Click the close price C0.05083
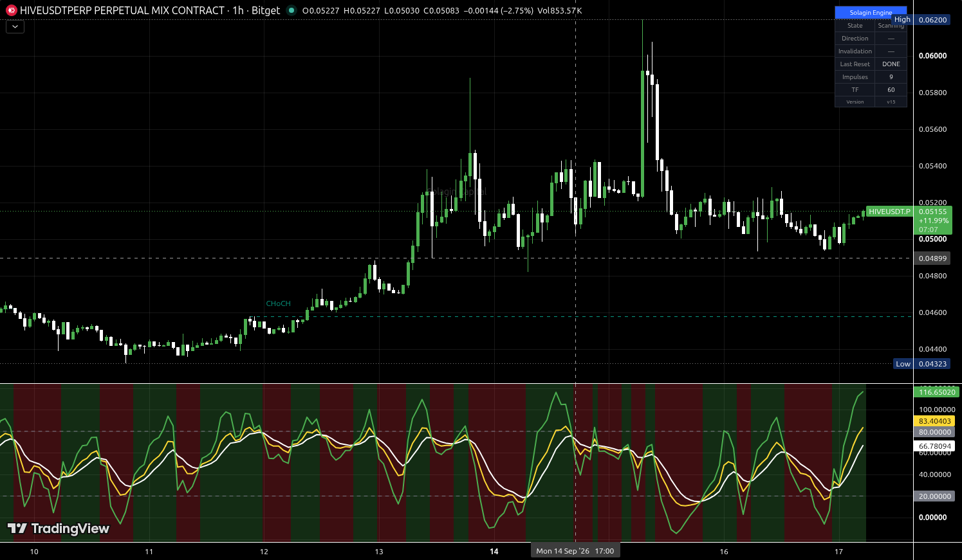Viewport: 962px width, 560px height. click(441, 11)
